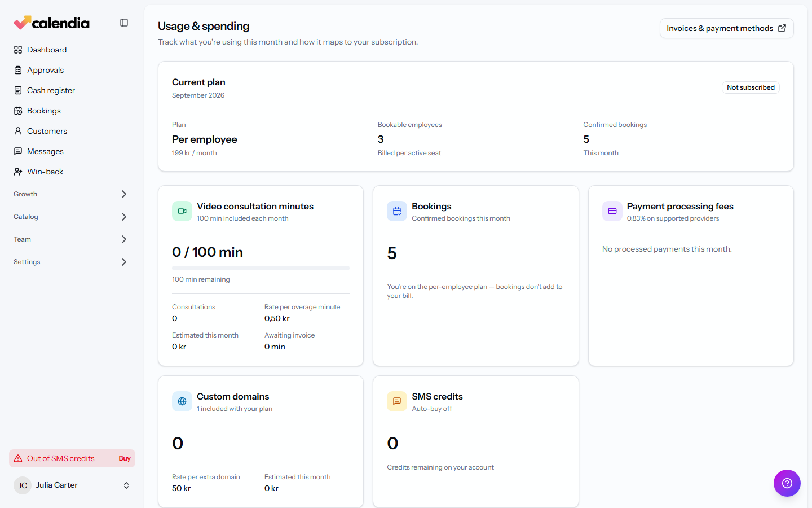The image size is (812, 508).
Task: Open Cash register section
Action: tap(72, 90)
